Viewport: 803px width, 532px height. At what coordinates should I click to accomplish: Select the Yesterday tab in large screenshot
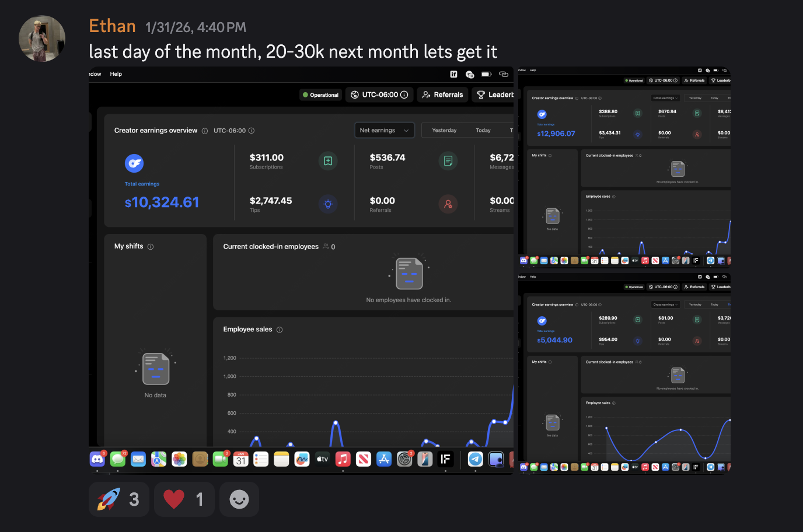point(444,130)
